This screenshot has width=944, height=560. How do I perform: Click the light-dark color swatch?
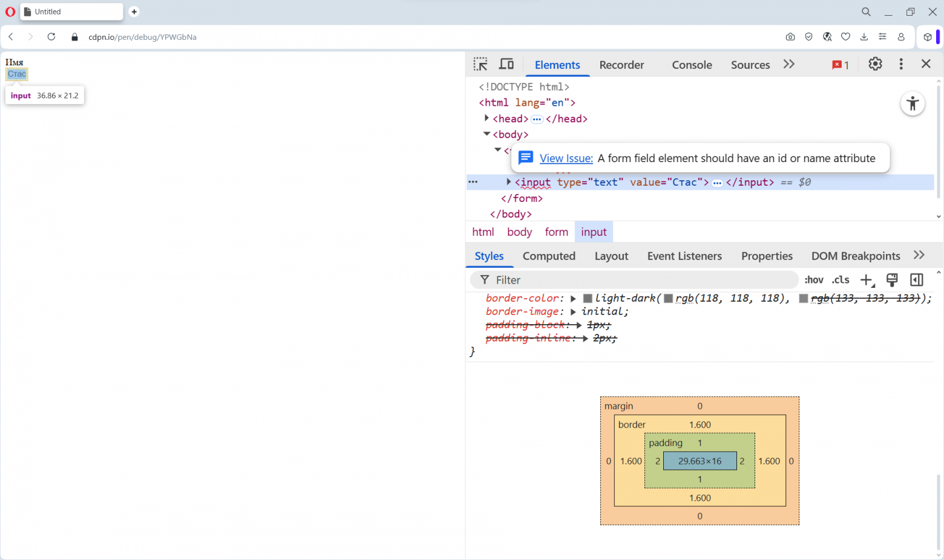pyautogui.click(x=588, y=299)
